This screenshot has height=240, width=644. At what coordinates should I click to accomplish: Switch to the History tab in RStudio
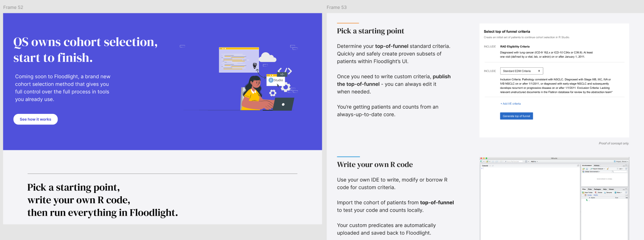(x=597, y=165)
